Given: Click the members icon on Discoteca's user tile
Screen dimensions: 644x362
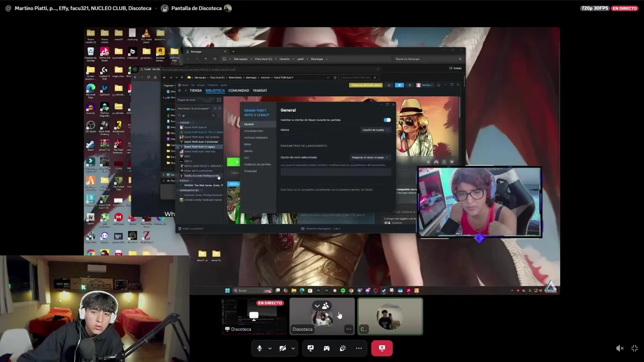Looking at the screenshot, I should tap(326, 306).
